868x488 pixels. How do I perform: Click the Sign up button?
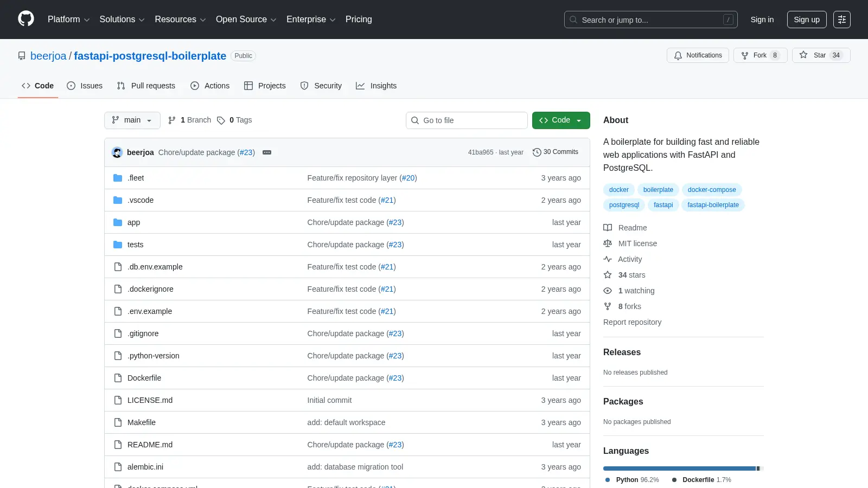807,20
